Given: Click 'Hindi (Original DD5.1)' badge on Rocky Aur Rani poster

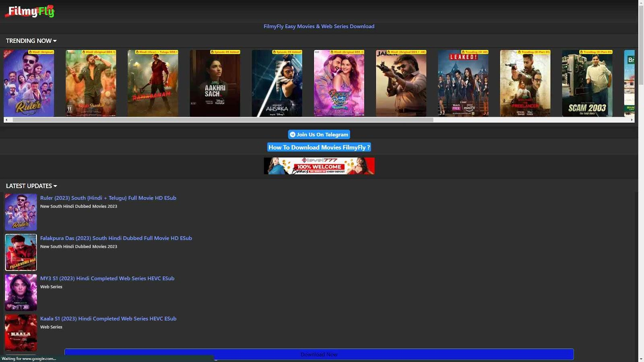Looking at the screenshot, I should (347, 52).
